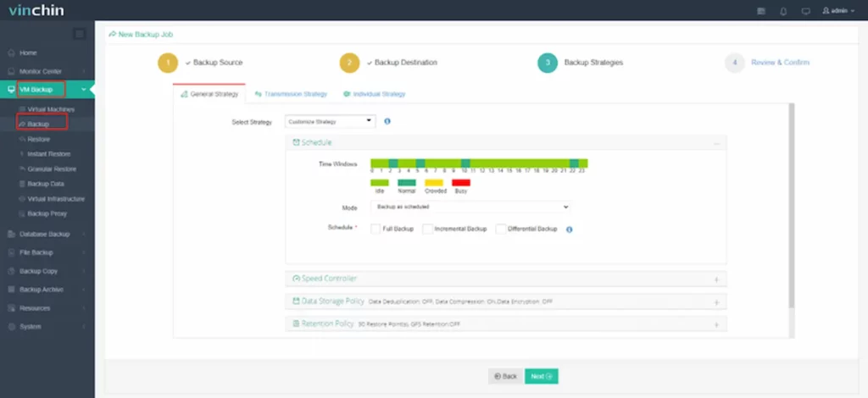
Task: Open the Mode dropdown Backup as scheduled
Action: pos(470,207)
